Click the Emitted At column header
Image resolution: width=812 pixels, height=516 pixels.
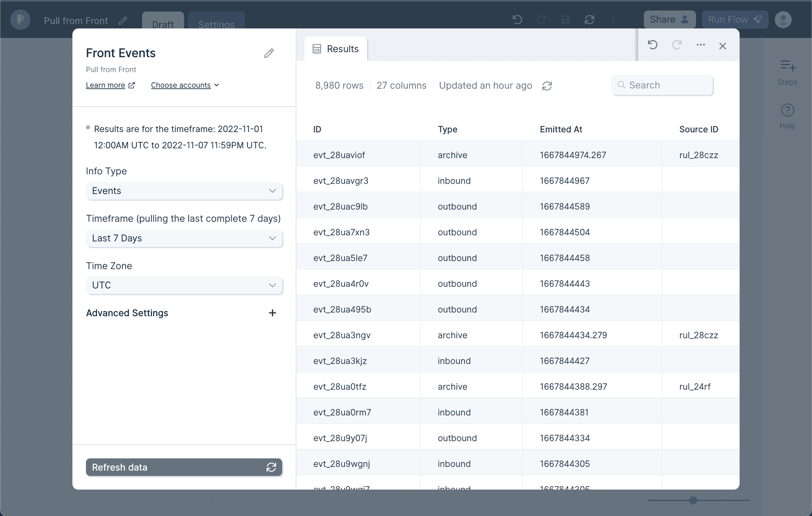point(561,129)
